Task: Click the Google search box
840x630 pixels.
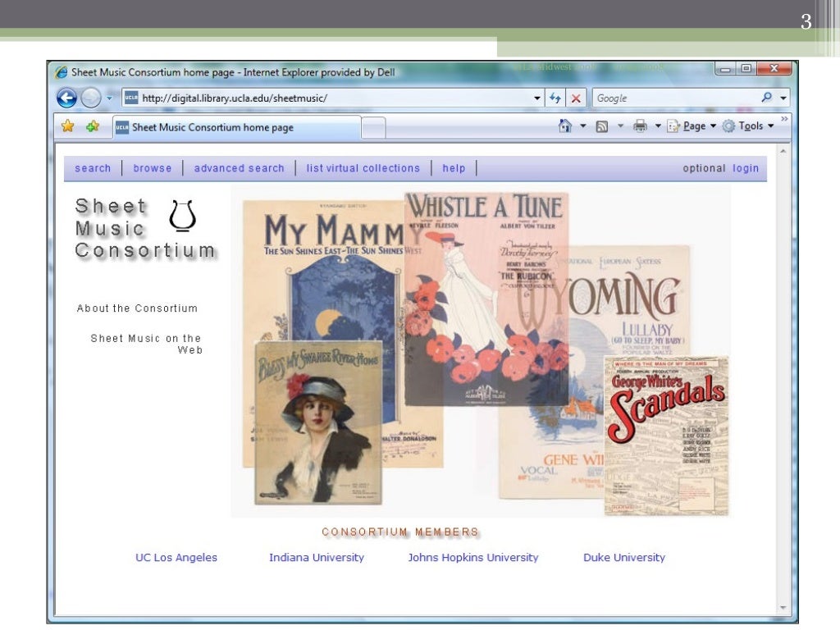Action: (x=676, y=98)
